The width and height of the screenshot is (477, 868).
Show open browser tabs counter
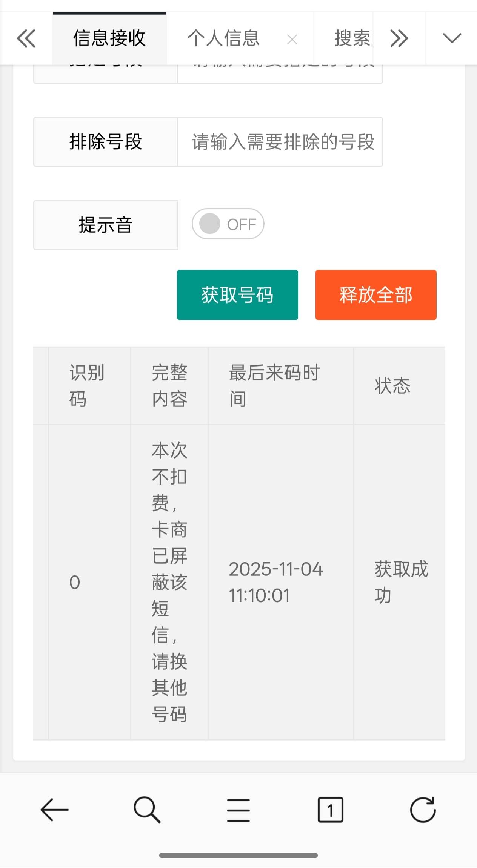point(330,810)
